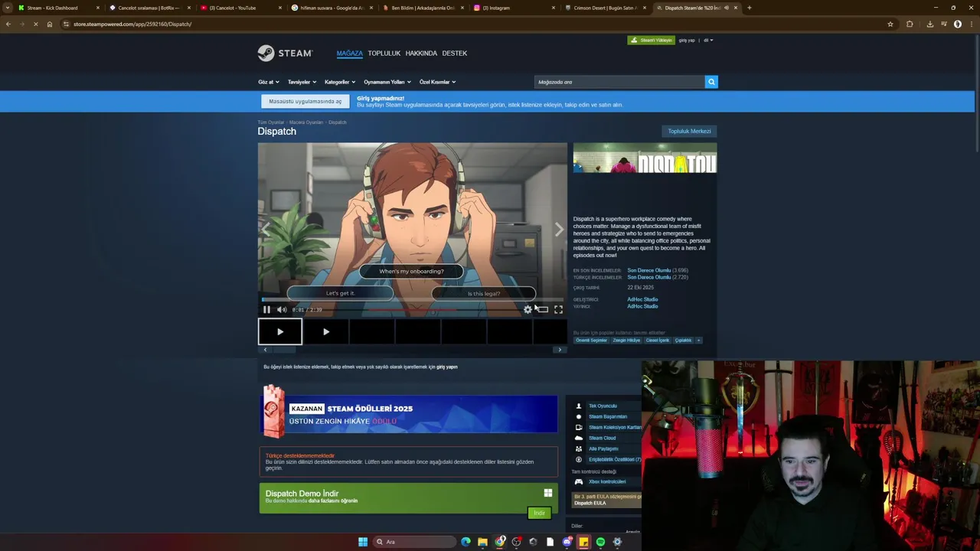The width and height of the screenshot is (980, 551).
Task: Click the Cinsel İçerik tag
Action: pos(658,341)
